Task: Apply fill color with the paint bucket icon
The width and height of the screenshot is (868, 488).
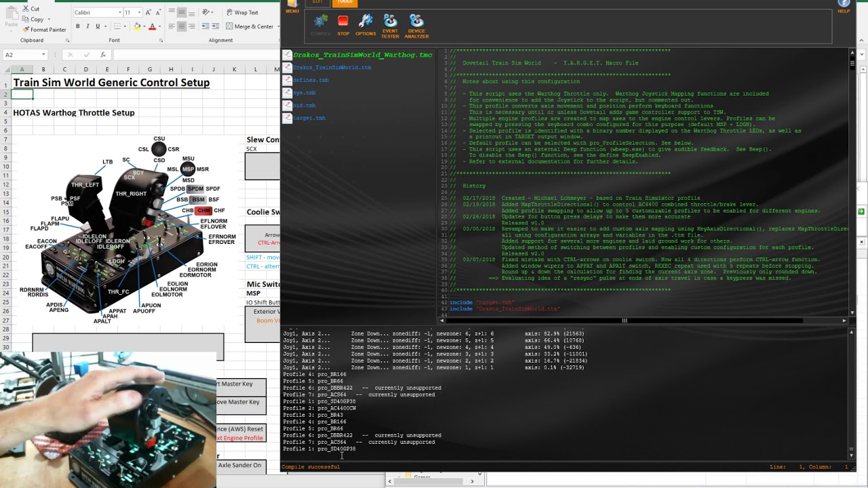Action: click(137, 26)
